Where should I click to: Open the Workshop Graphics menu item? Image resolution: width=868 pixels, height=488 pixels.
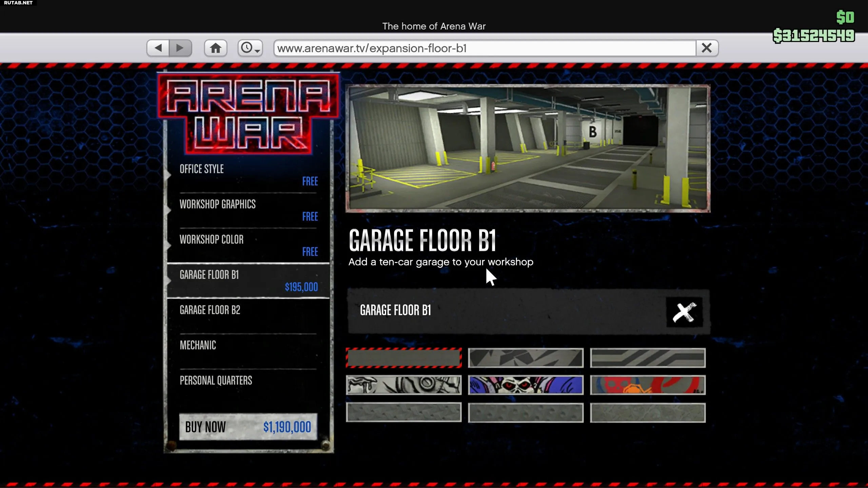tap(248, 210)
